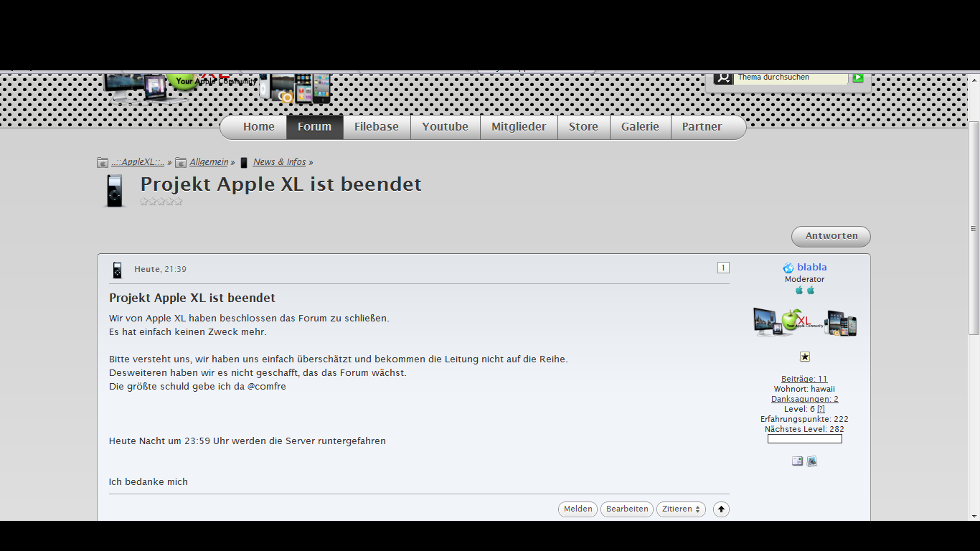Go to the Allgemein breadcrumb link

coord(209,162)
